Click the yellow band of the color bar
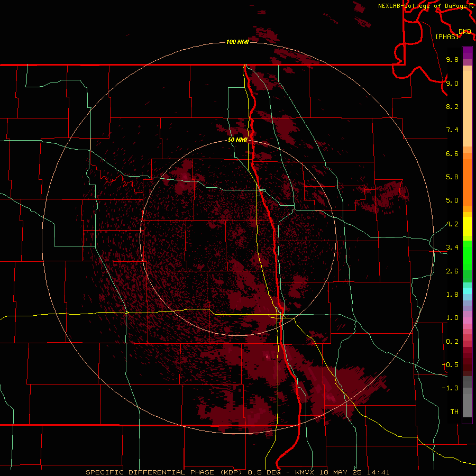The image size is (476, 476). point(467,226)
